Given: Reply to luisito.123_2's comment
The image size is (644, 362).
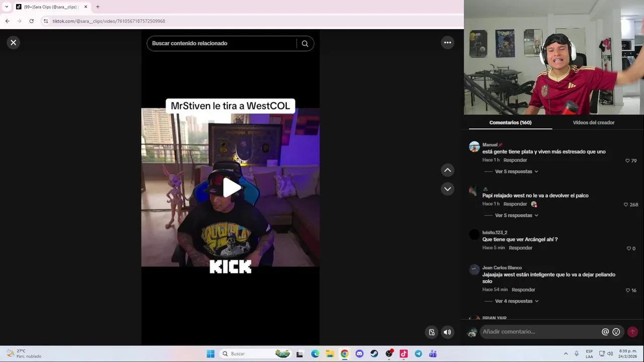Looking at the screenshot, I should pos(520,248).
